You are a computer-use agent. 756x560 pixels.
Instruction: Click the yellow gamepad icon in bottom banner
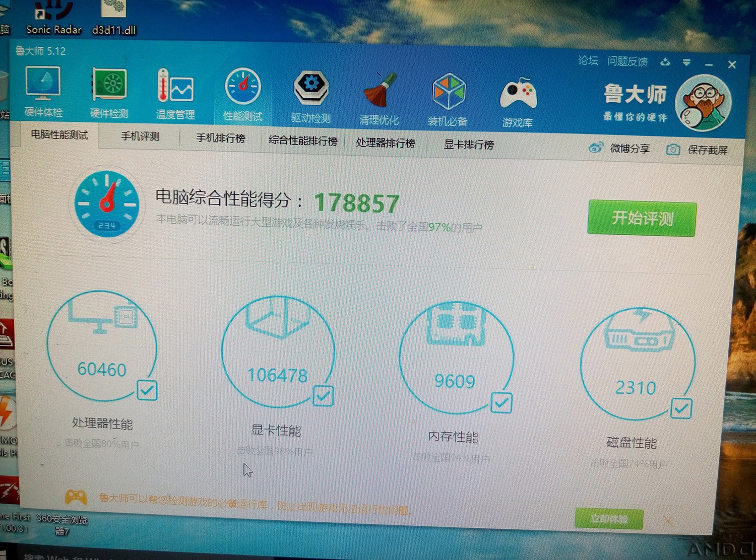(76, 497)
